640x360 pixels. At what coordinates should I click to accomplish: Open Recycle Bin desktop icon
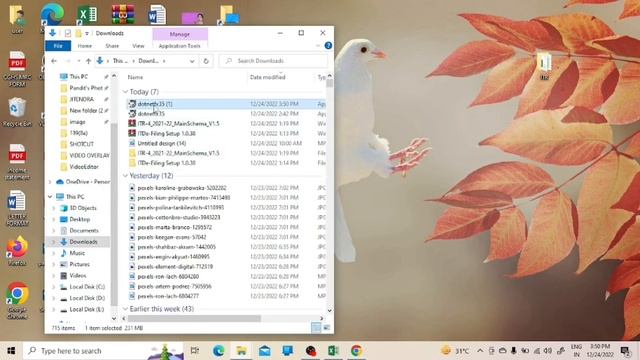17,112
